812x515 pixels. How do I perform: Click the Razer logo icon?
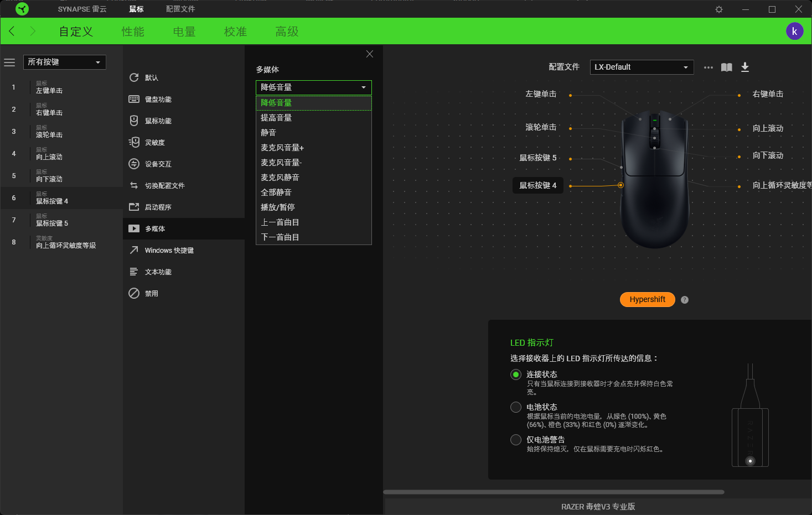coord(22,9)
